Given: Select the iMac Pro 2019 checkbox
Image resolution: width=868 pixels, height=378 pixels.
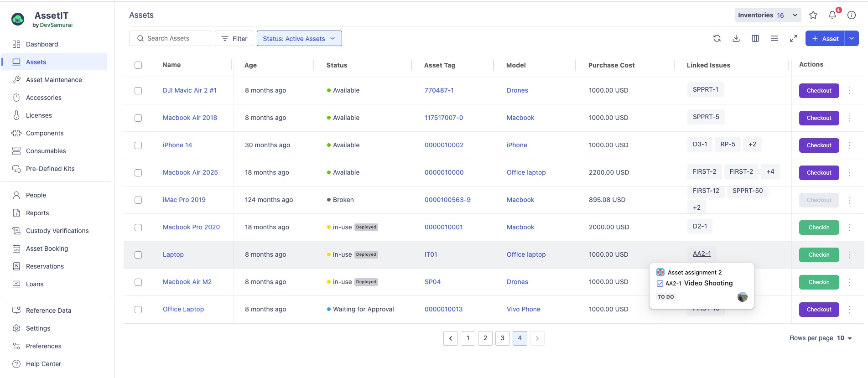Looking at the screenshot, I should [x=138, y=200].
